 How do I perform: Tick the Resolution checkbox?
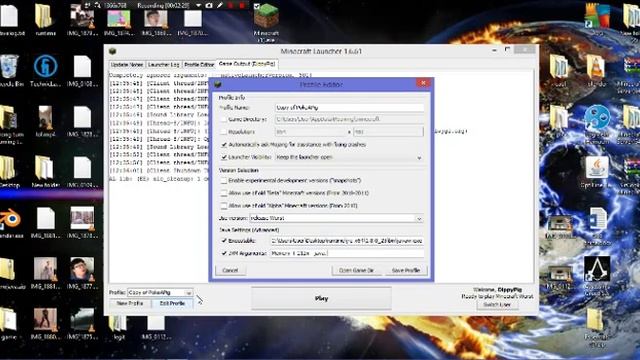(x=223, y=132)
